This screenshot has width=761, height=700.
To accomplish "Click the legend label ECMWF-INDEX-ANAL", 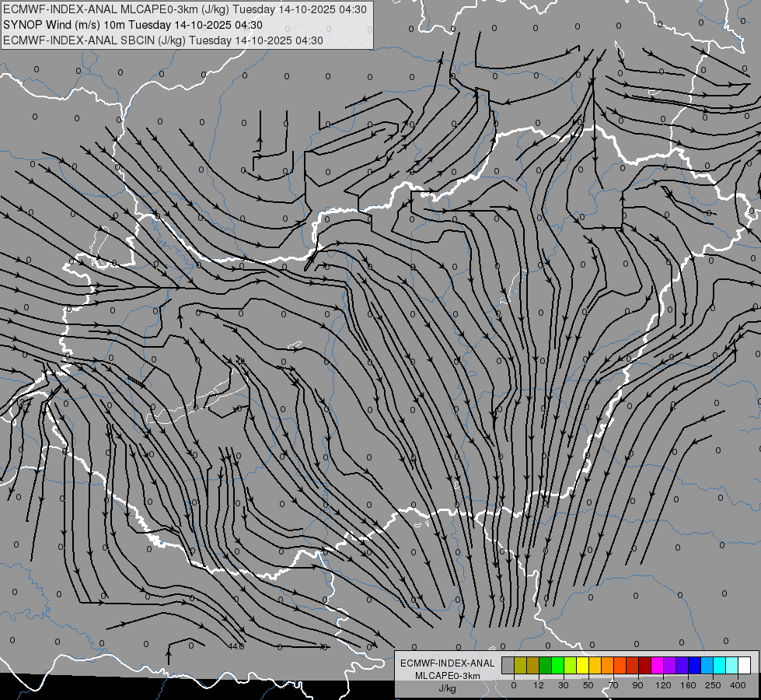I will (x=447, y=663).
